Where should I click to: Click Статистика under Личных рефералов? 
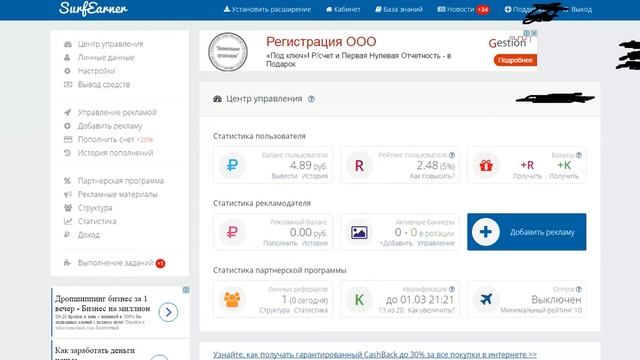click(311, 310)
